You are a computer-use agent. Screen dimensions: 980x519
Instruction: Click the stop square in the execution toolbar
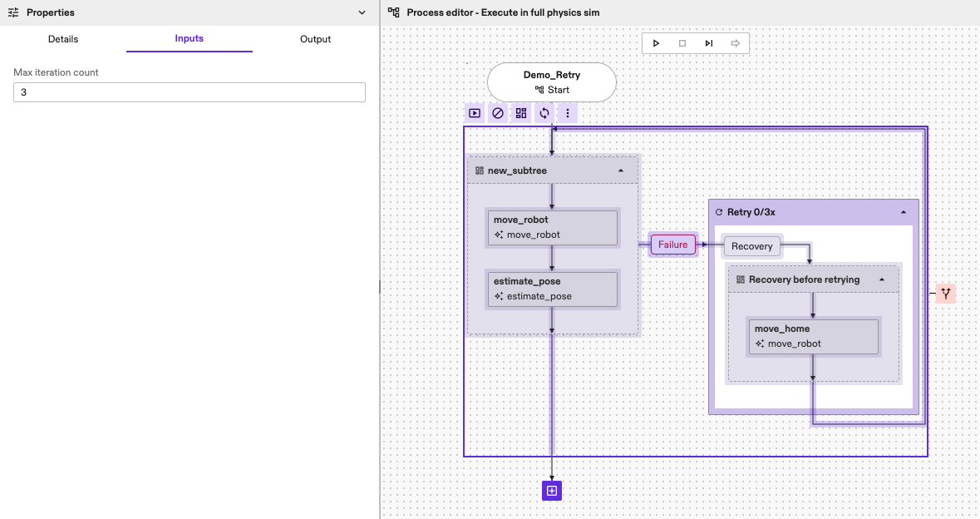click(x=682, y=43)
